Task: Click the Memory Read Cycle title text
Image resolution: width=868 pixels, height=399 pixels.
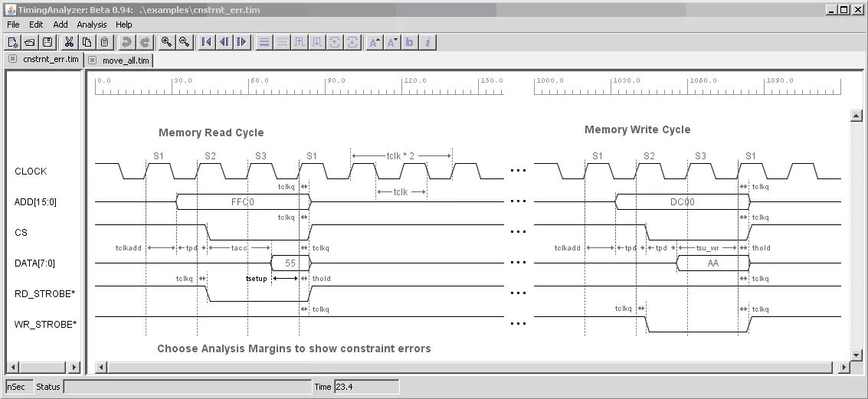Action: point(211,132)
